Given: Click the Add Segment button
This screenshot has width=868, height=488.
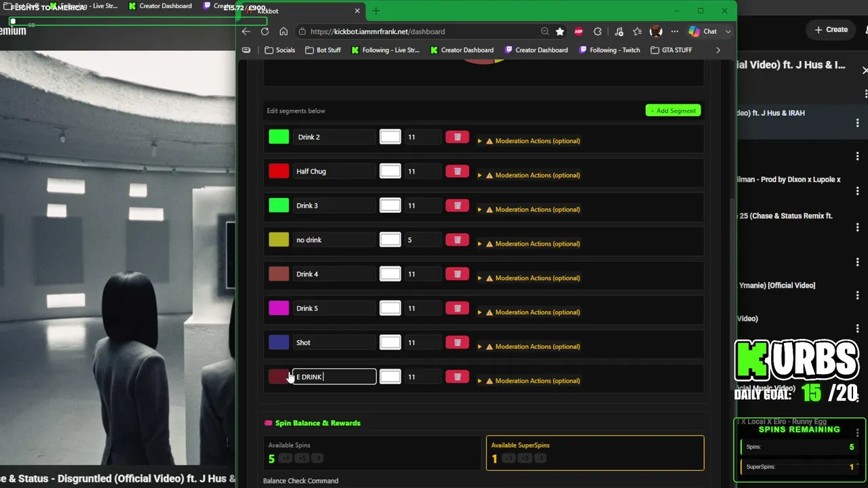Looking at the screenshot, I should click(x=673, y=110).
